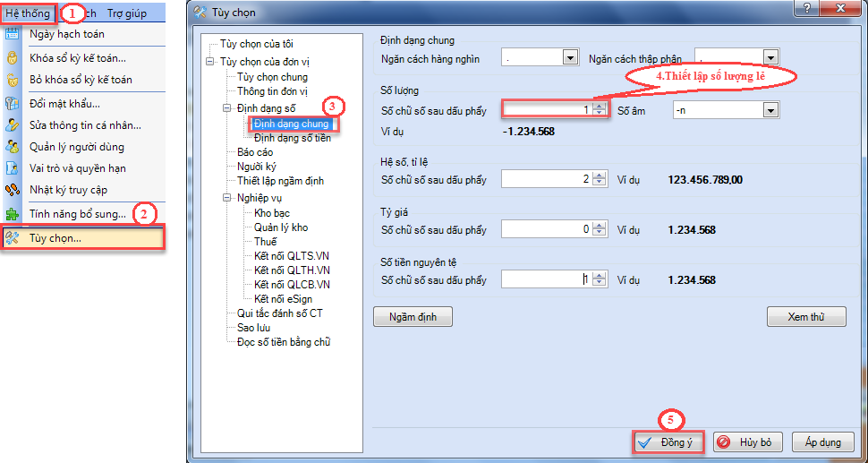Collapse Tùy chọn của đơn vị node

(x=209, y=61)
